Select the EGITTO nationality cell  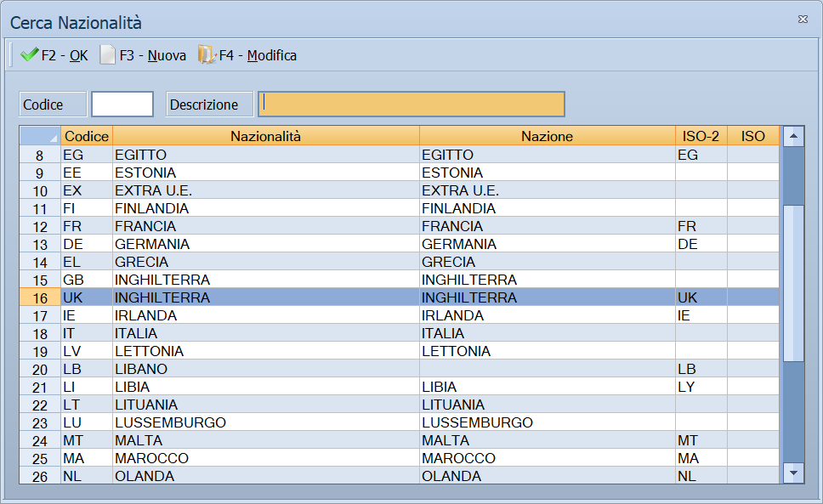pos(266,155)
